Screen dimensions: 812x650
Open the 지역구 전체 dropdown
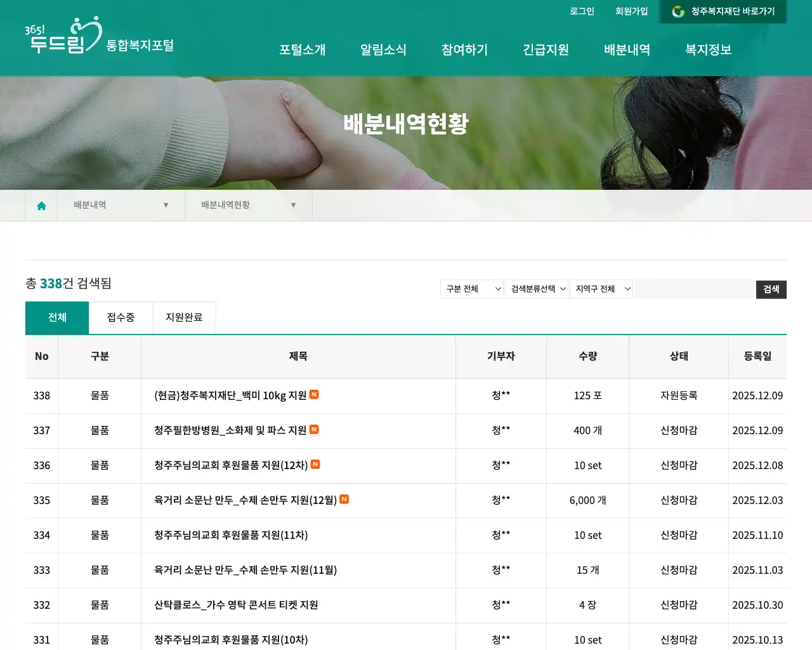pyautogui.click(x=601, y=288)
